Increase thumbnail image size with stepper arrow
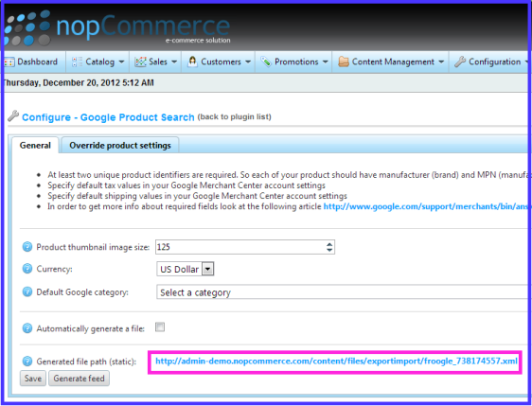 pos(329,244)
